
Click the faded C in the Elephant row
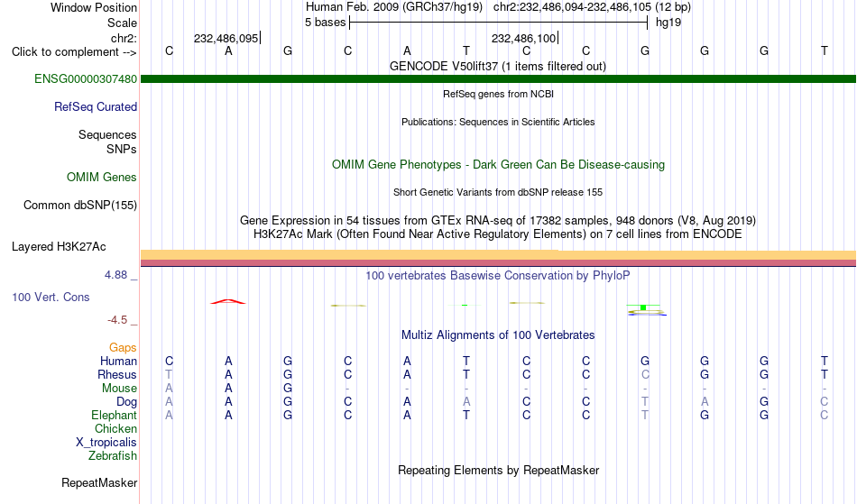point(825,416)
